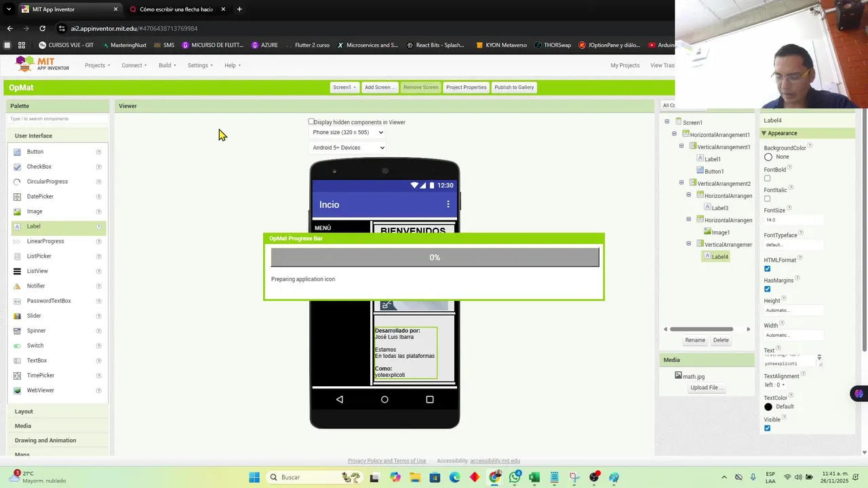The width and height of the screenshot is (868, 488).
Task: Toggle the FontItalic checkbox
Action: [768, 199]
